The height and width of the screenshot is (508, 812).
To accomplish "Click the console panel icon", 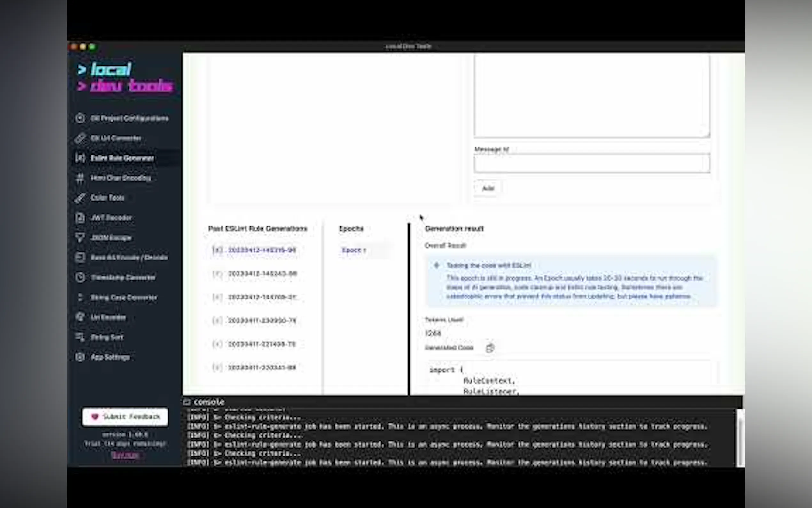I will coord(187,402).
